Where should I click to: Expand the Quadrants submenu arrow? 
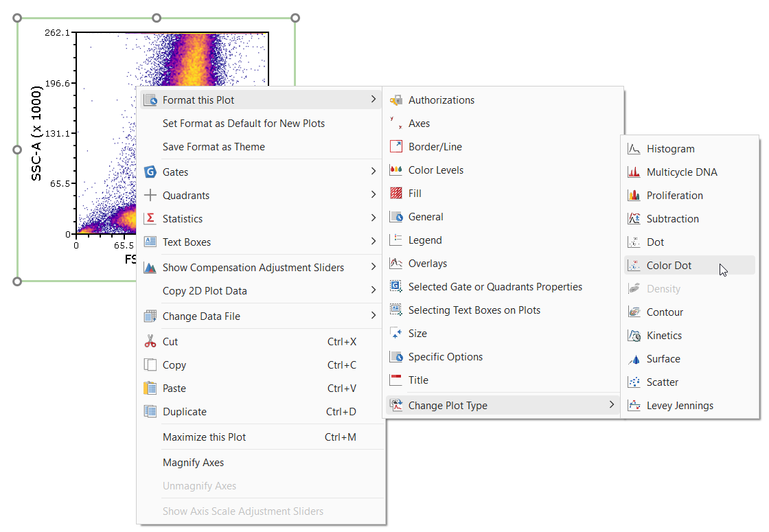(x=374, y=195)
